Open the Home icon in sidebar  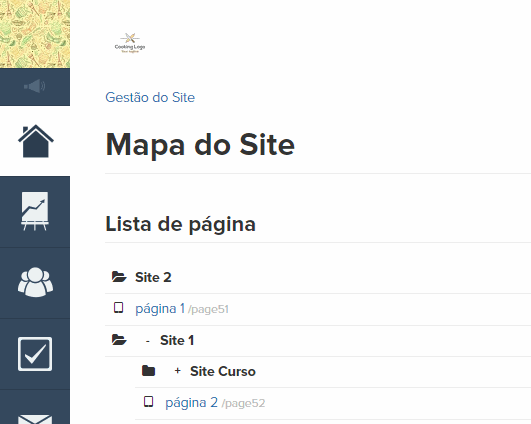click(35, 141)
